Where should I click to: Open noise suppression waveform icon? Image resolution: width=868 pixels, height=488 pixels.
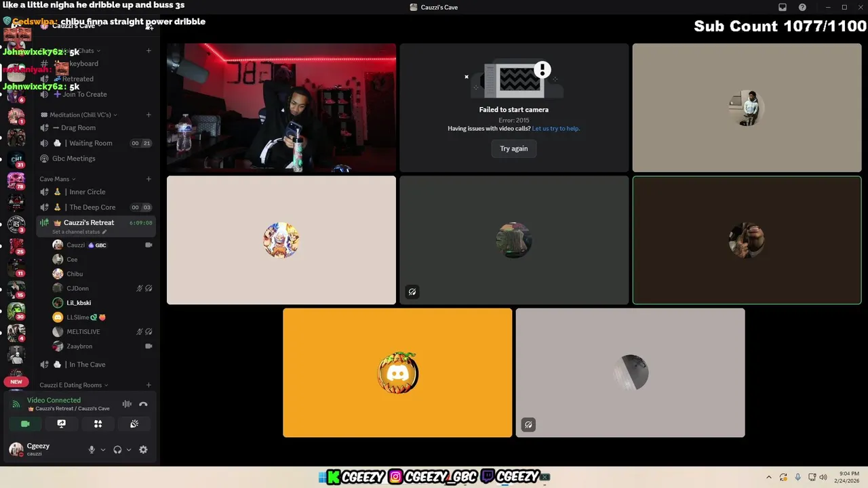(127, 404)
